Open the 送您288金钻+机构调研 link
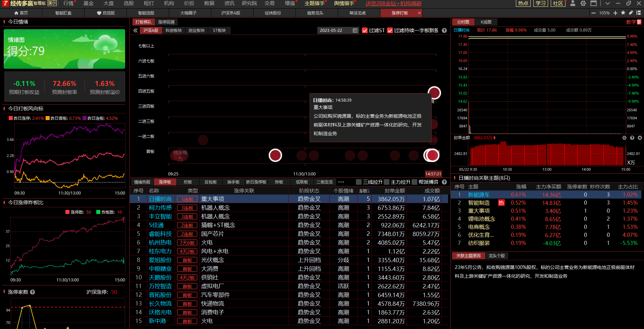 tap(393, 3)
